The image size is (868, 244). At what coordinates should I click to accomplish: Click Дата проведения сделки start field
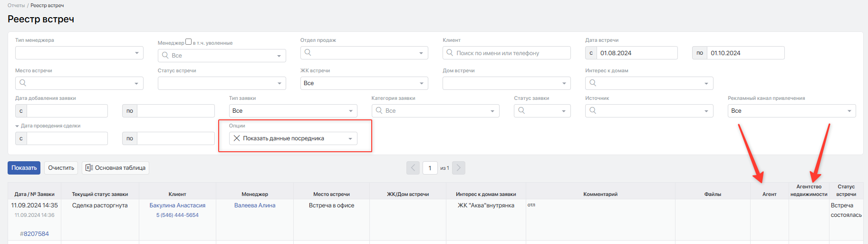[67, 138]
